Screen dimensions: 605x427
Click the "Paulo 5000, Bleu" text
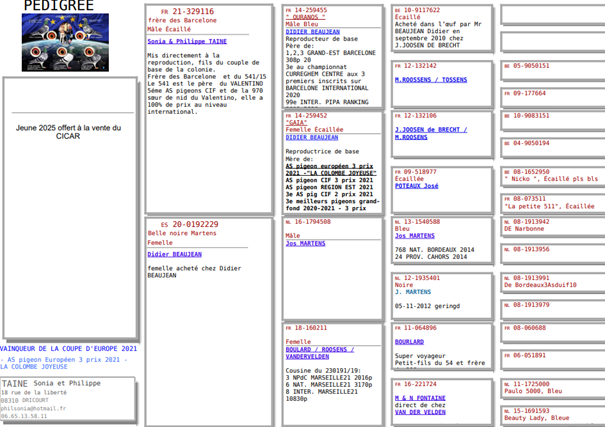533,391
